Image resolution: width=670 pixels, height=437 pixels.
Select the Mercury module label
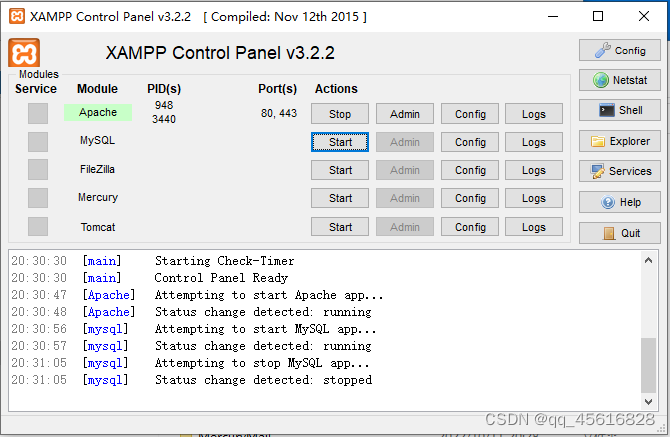point(98,197)
